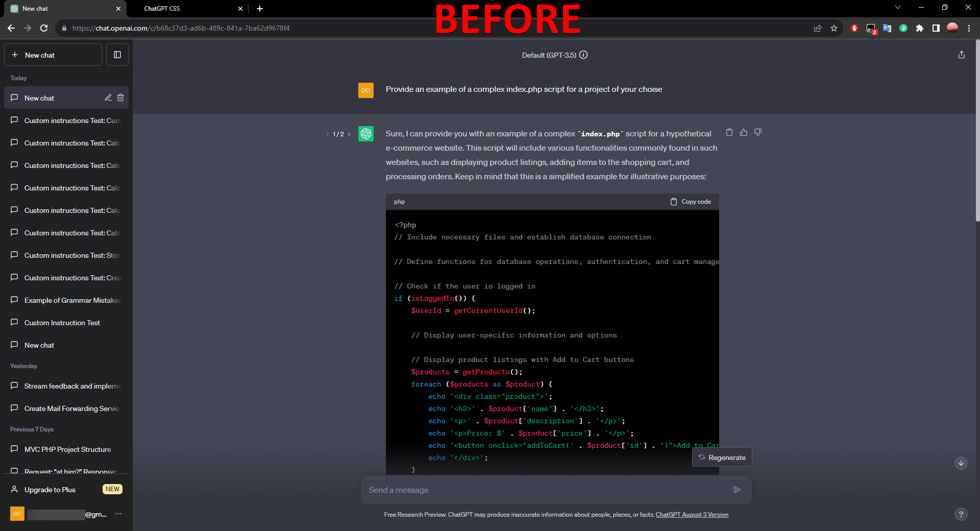This screenshot has width=980, height=531.
Task: Delete the current New chat conversation
Action: click(x=120, y=98)
